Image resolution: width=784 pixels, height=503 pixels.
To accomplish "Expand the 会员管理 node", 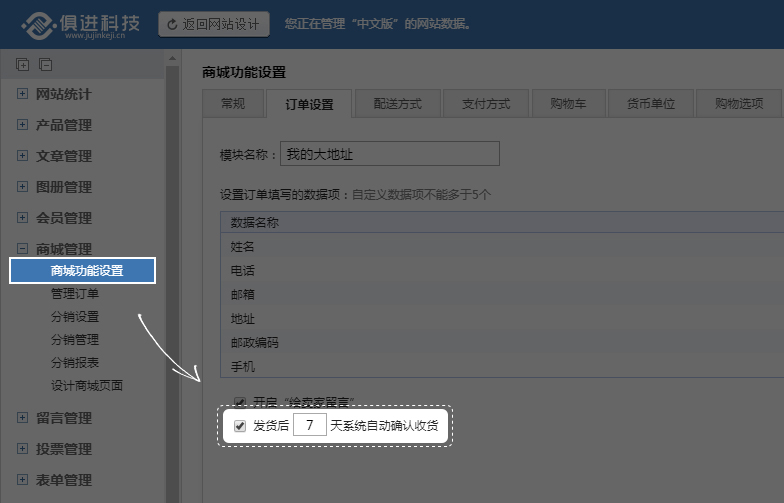I will click(x=23, y=218).
